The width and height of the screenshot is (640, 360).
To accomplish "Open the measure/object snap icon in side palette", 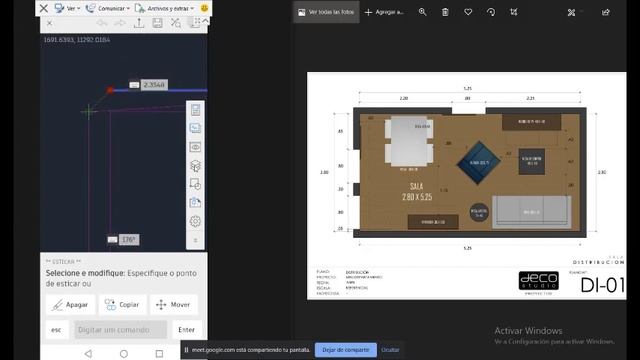I will (x=195, y=184).
